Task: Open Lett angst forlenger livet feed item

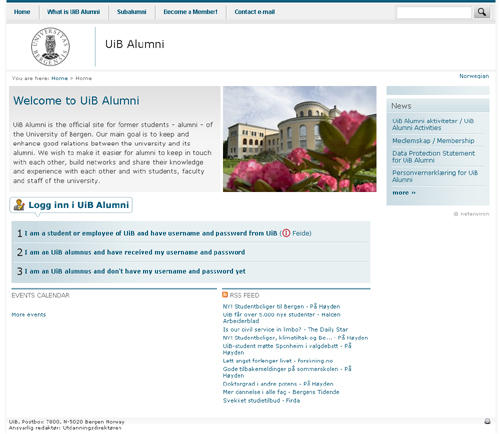Action: pos(278,361)
